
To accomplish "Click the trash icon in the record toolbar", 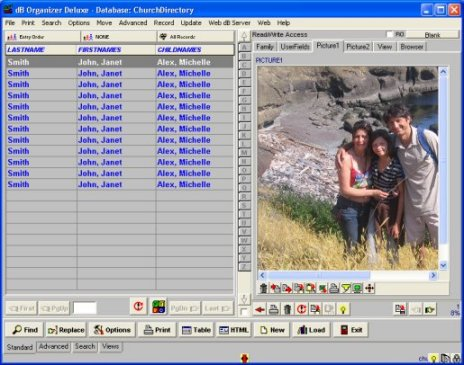I will pyautogui.click(x=287, y=310).
